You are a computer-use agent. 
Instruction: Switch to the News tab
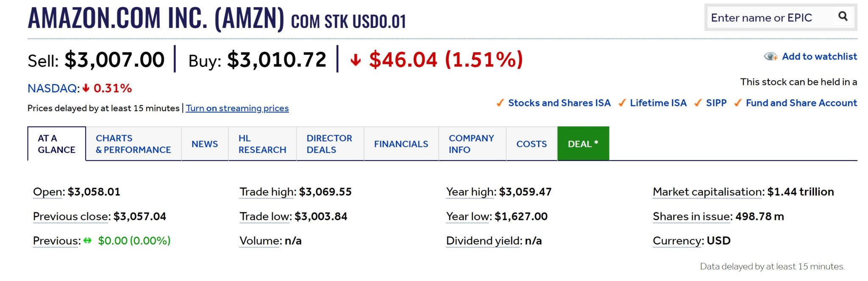205,144
